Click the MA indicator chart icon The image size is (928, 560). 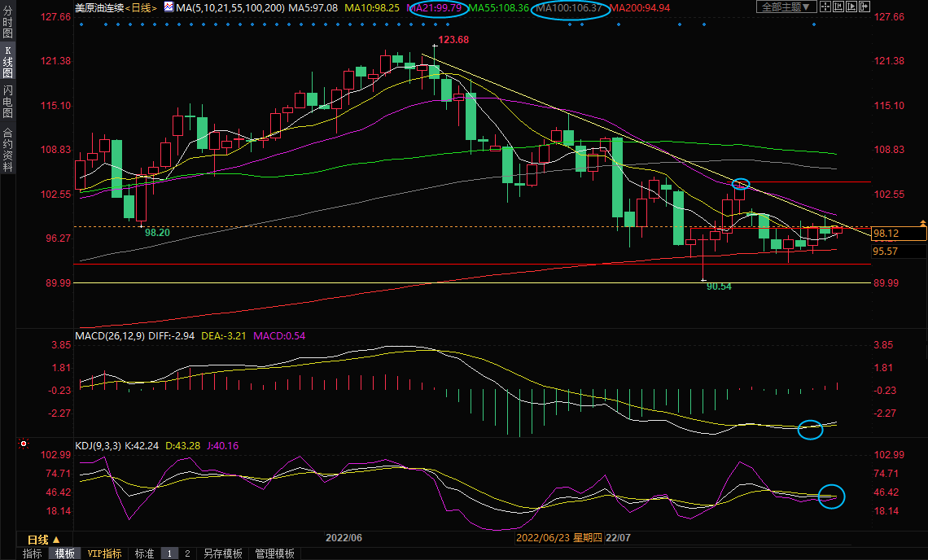169,7
